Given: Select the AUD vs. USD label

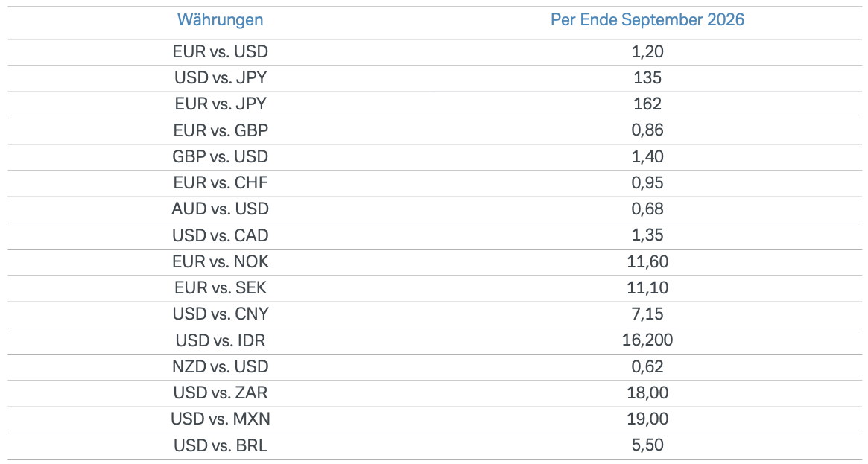Looking at the screenshot, I should coord(220,209).
